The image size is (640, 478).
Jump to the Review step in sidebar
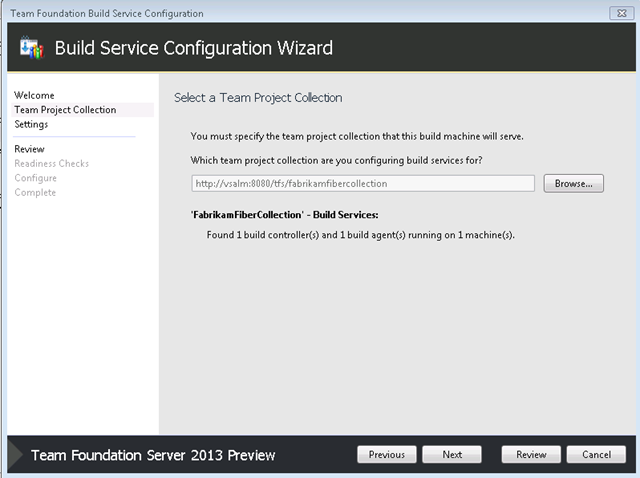click(x=29, y=149)
